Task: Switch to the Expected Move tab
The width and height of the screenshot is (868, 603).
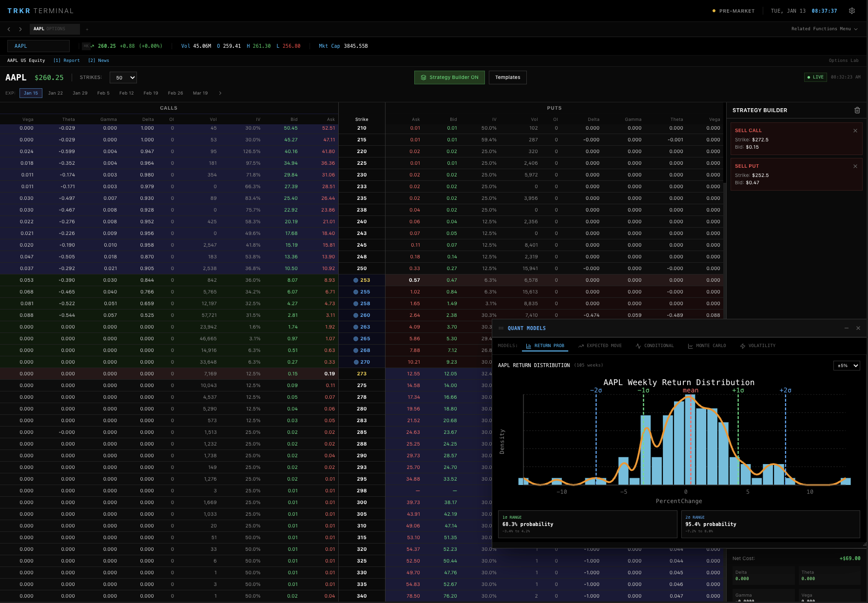Action: tap(600, 346)
